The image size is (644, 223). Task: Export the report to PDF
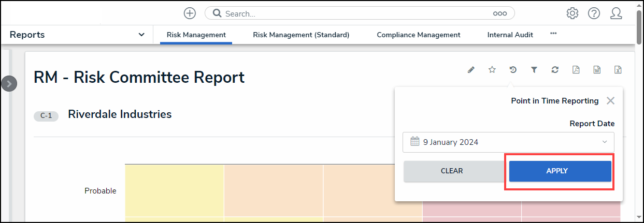(576, 70)
